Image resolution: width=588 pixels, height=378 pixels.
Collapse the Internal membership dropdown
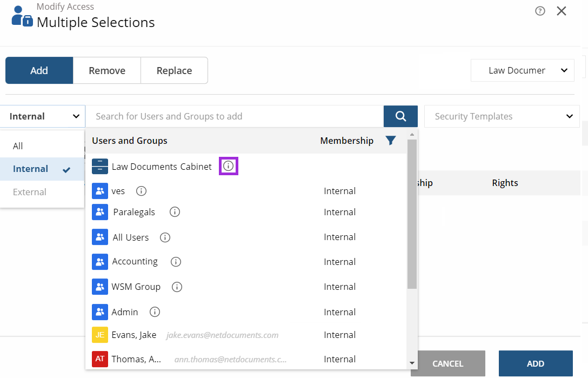coord(42,116)
